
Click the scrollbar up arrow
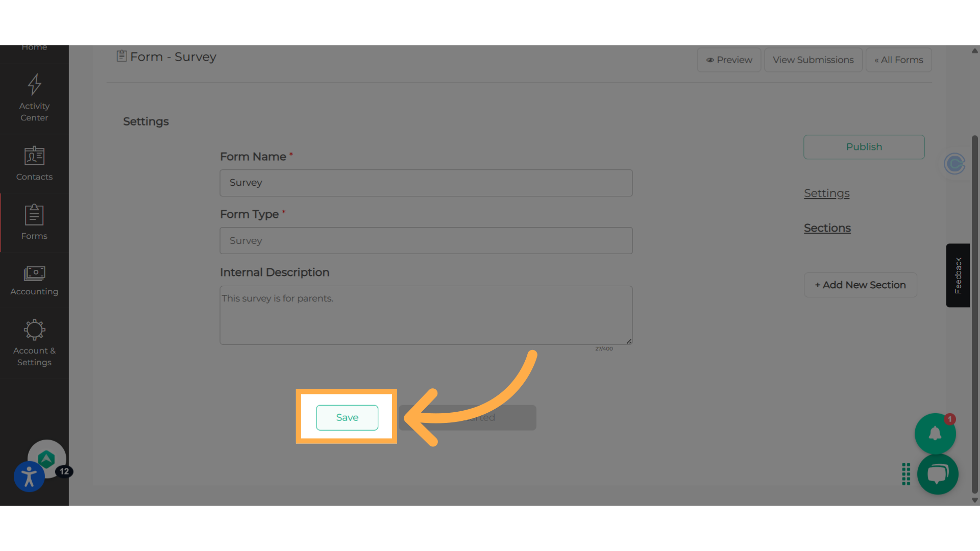975,51
